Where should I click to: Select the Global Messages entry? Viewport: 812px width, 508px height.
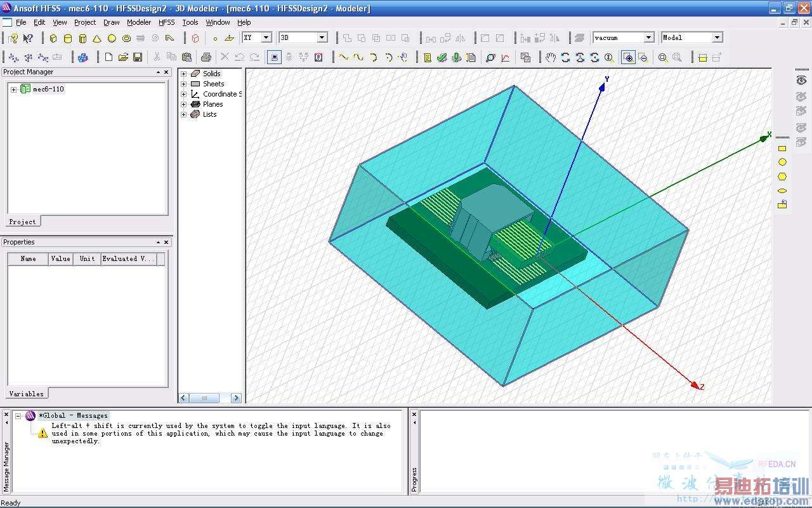pos(73,416)
